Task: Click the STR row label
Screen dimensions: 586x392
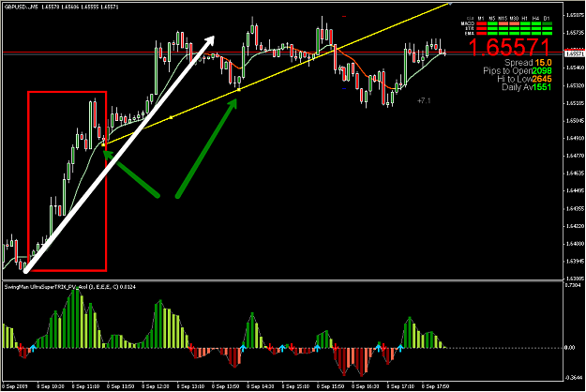Action: tap(470, 28)
